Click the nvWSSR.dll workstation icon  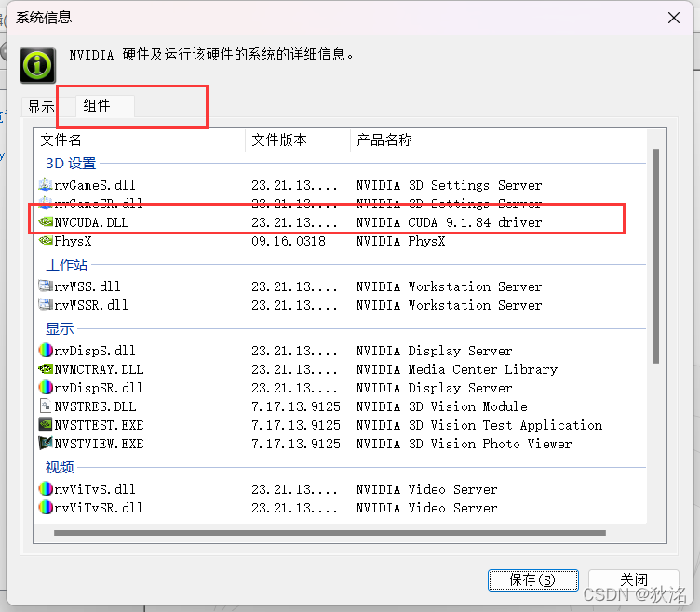46,305
